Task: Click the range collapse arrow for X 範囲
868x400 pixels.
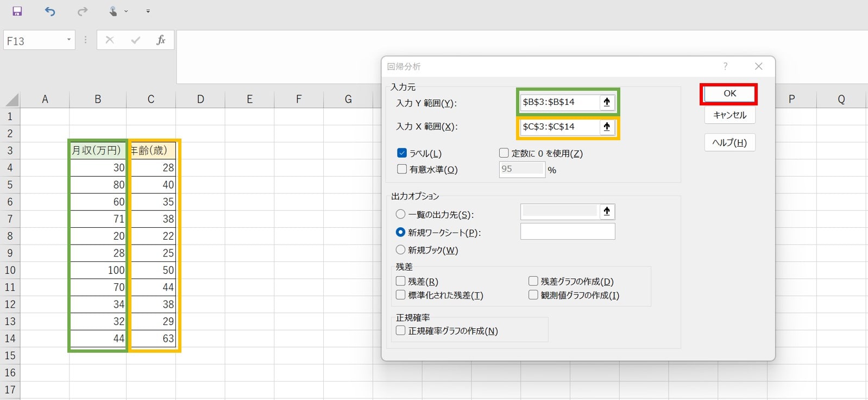Action: pos(607,127)
